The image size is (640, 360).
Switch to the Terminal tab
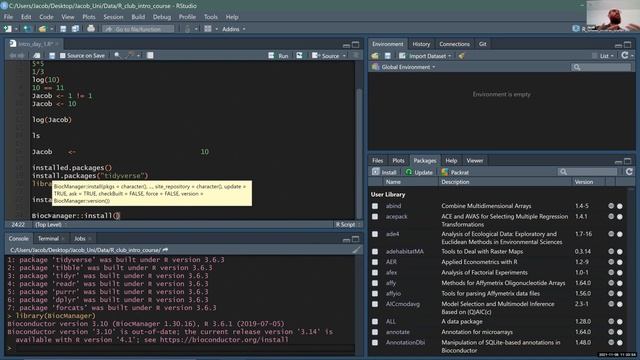[48, 238]
